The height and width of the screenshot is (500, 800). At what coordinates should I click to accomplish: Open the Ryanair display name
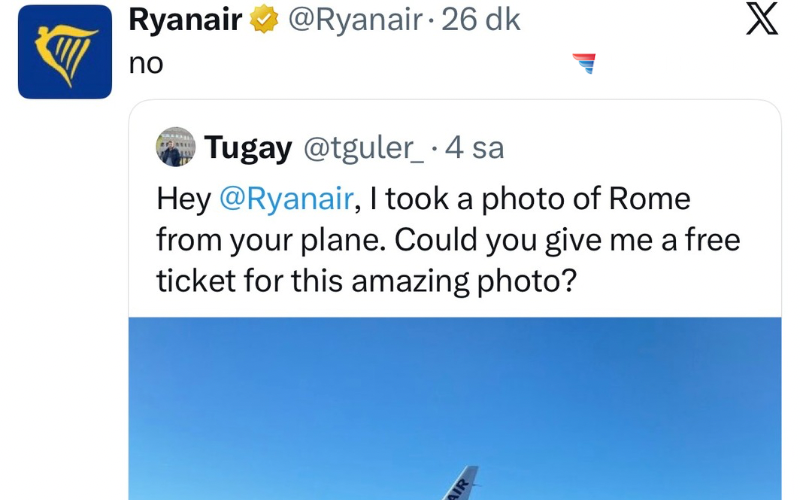click(187, 19)
